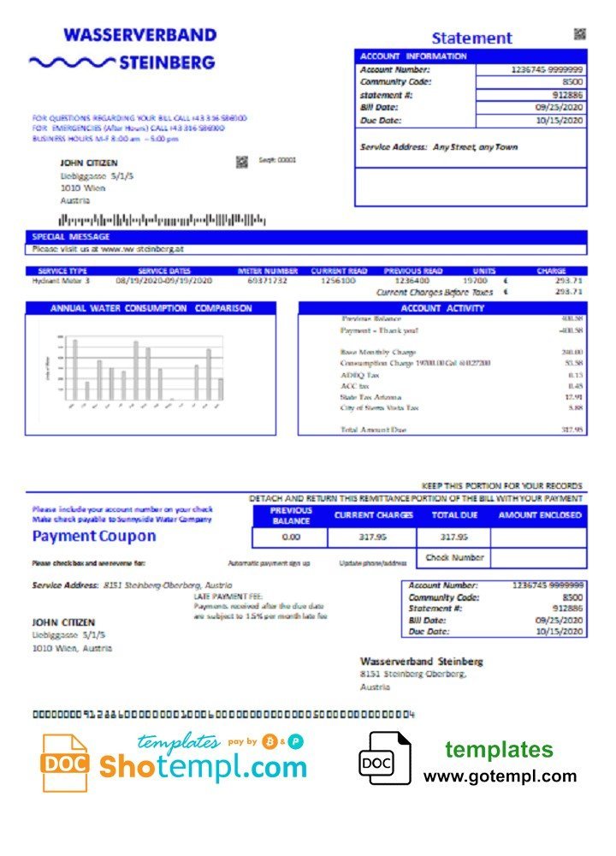616x856 pixels.
Task: Open the Shotempl.com link
Action: pos(203,766)
